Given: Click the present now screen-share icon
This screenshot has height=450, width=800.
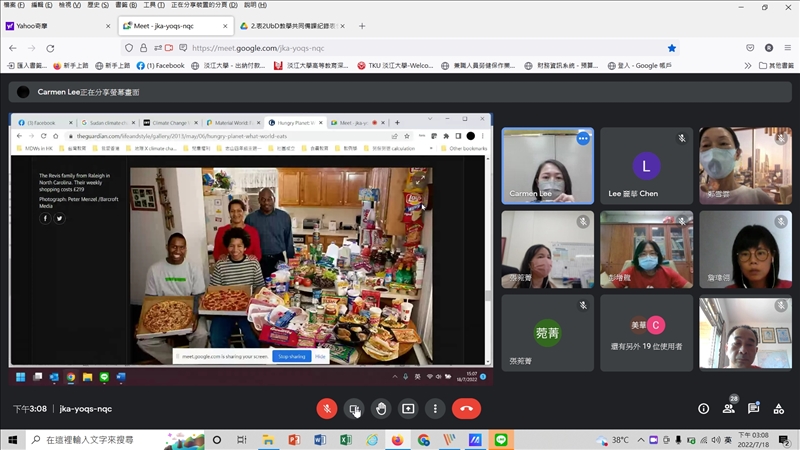Looking at the screenshot, I should tap(408, 408).
